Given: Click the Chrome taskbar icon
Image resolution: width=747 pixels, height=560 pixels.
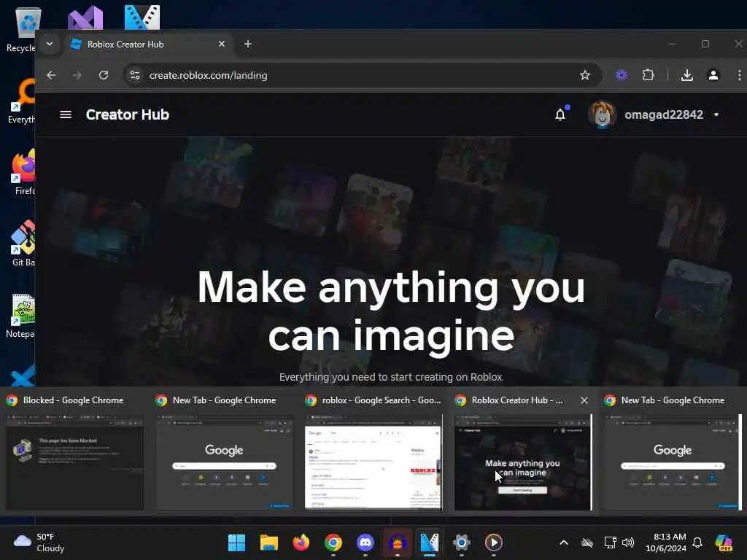Looking at the screenshot, I should [x=333, y=542].
